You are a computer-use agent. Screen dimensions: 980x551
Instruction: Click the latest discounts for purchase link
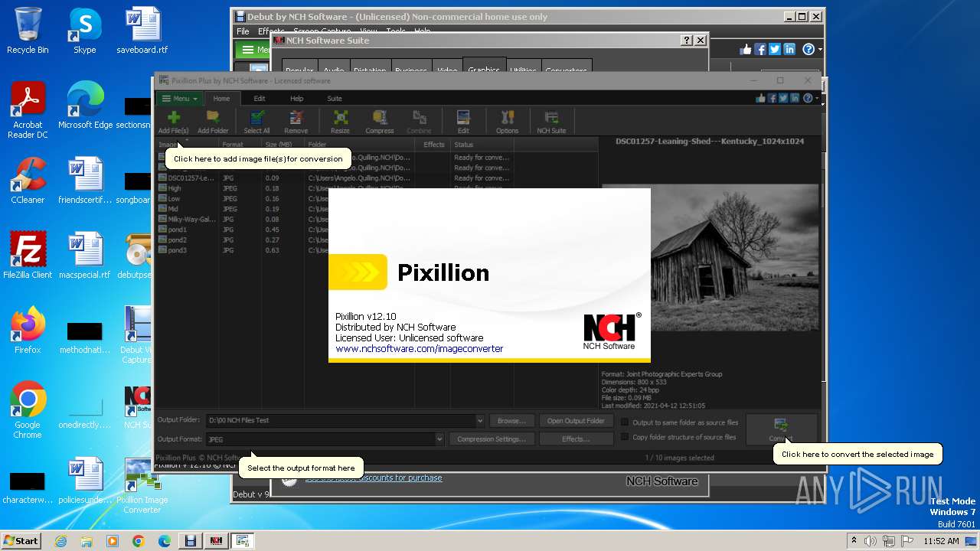(x=374, y=478)
